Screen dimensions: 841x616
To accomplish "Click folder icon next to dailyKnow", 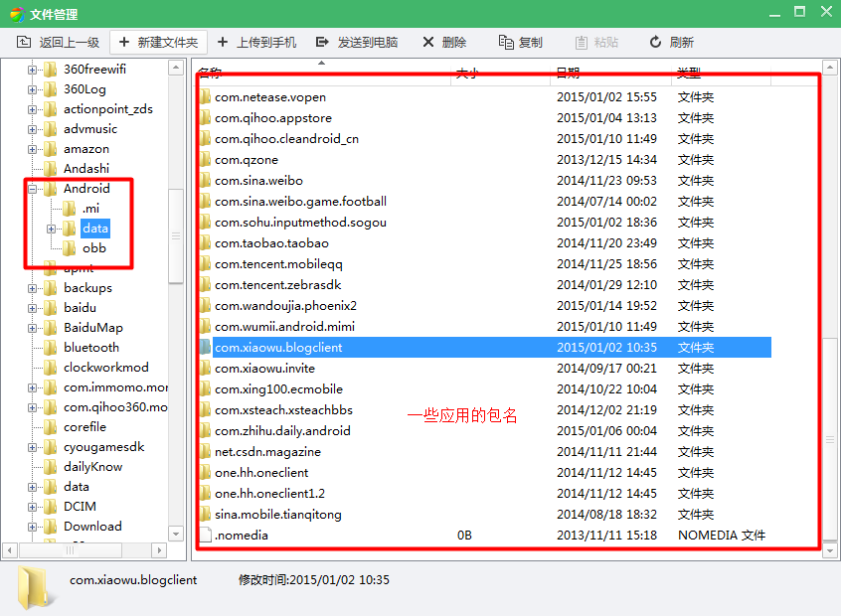I will pyautogui.click(x=51, y=467).
